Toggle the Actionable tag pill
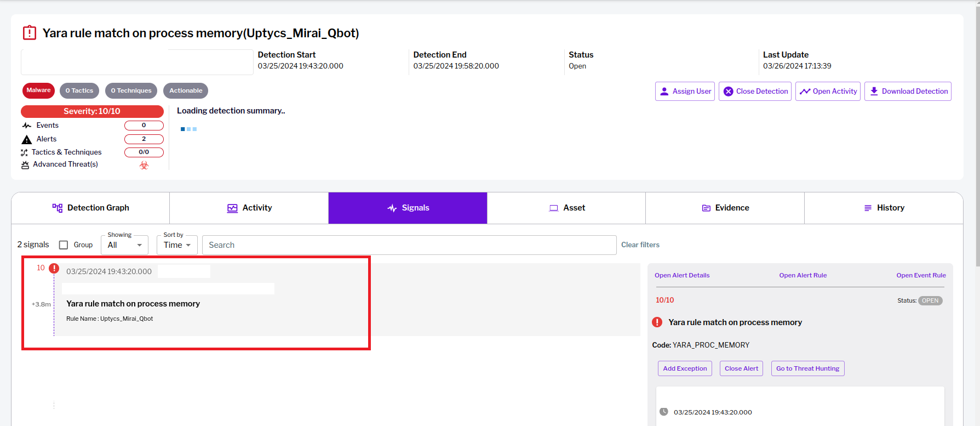The height and width of the screenshot is (426, 980). coord(186,90)
